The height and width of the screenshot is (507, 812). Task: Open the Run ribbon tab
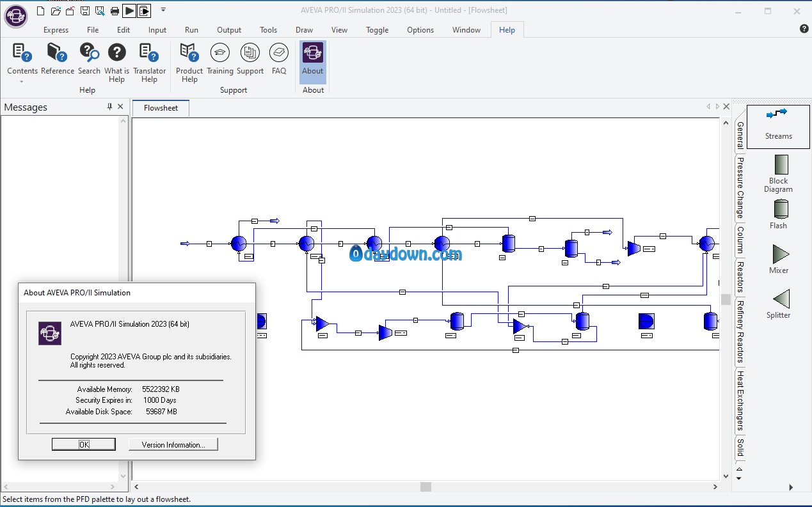191,30
